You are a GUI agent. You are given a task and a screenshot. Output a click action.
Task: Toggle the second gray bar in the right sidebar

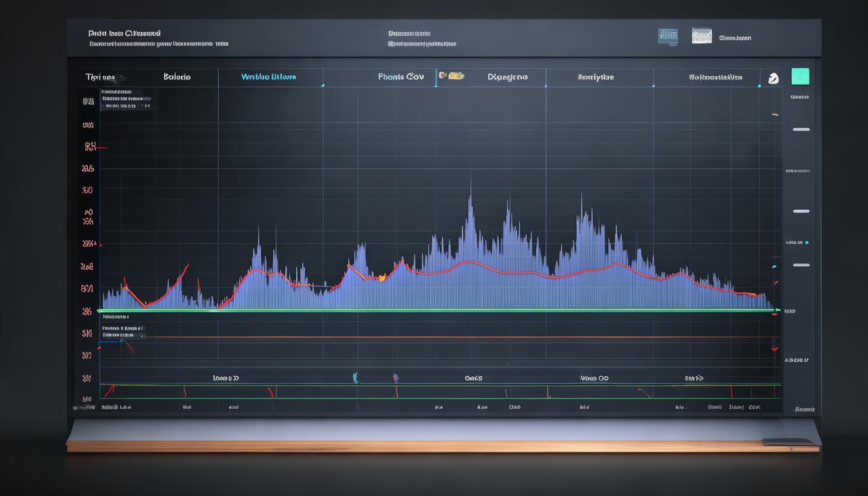coord(801,211)
